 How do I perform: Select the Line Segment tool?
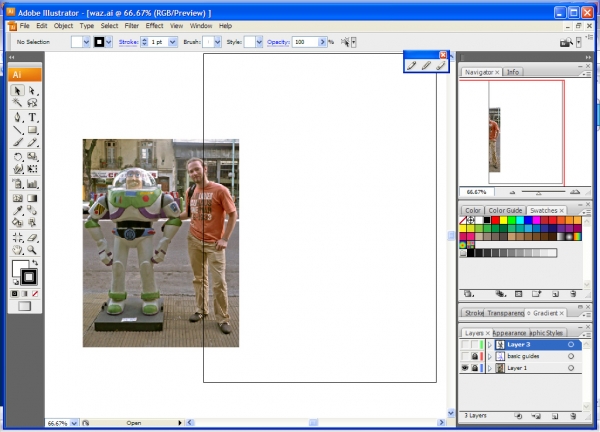(x=17, y=130)
